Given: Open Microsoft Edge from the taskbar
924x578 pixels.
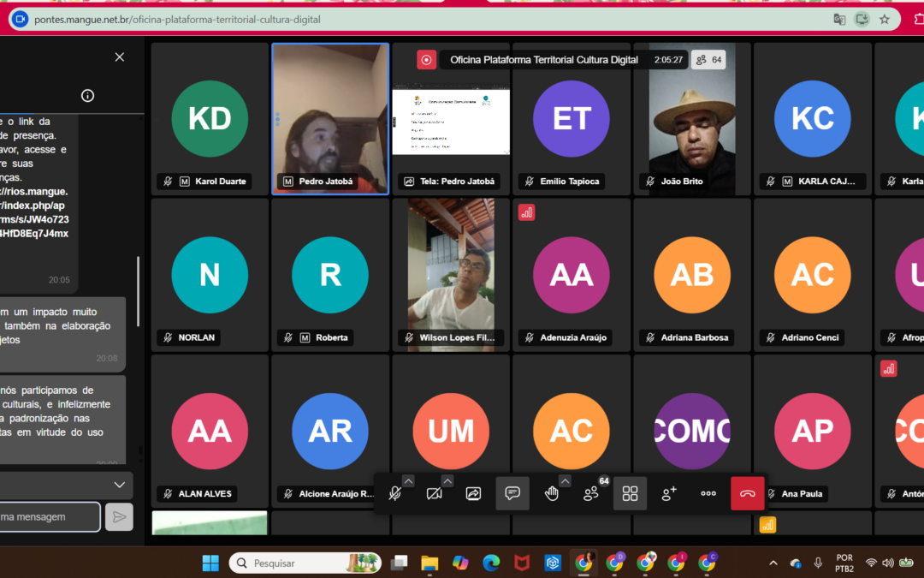Looking at the screenshot, I should tap(491, 563).
